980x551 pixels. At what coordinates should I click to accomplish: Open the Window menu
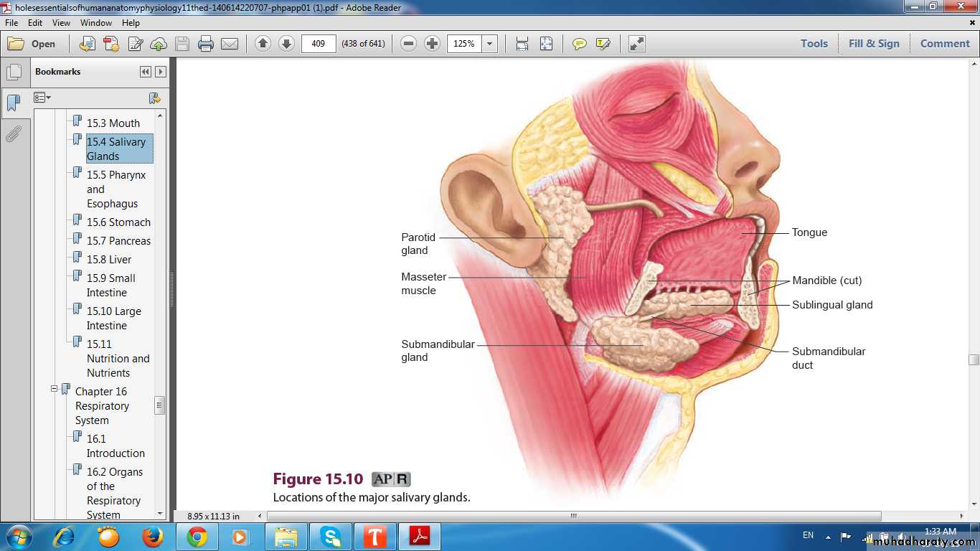[x=95, y=23]
